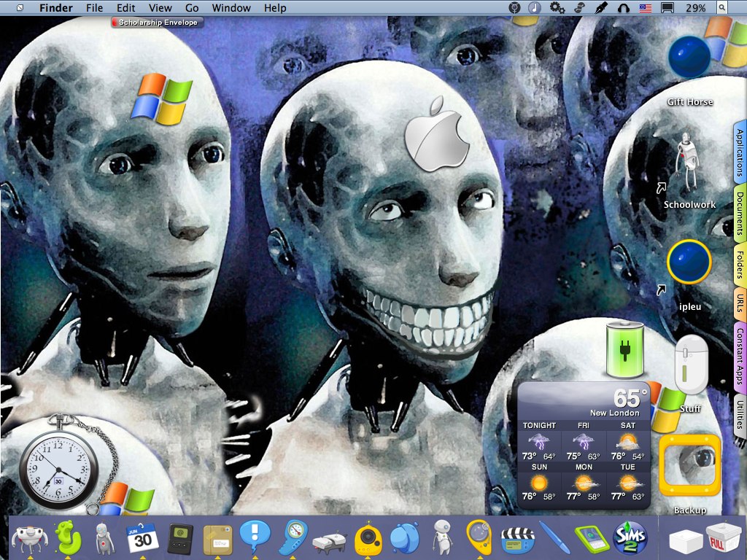The width and height of the screenshot is (747, 560).
Task: Open the calendar dock icon showing Jun 30
Action: [142, 539]
